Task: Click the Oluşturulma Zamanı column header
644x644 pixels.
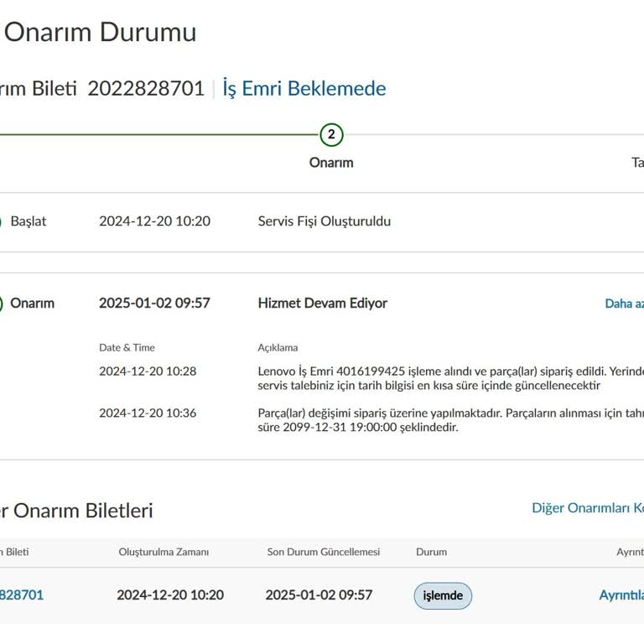Action: click(x=164, y=552)
